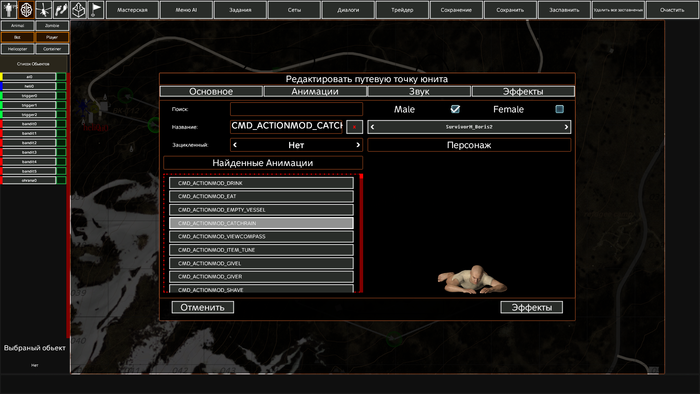Screen dimensions: 700x394
Task: Toggle the Female checkbox
Action: click(559, 109)
